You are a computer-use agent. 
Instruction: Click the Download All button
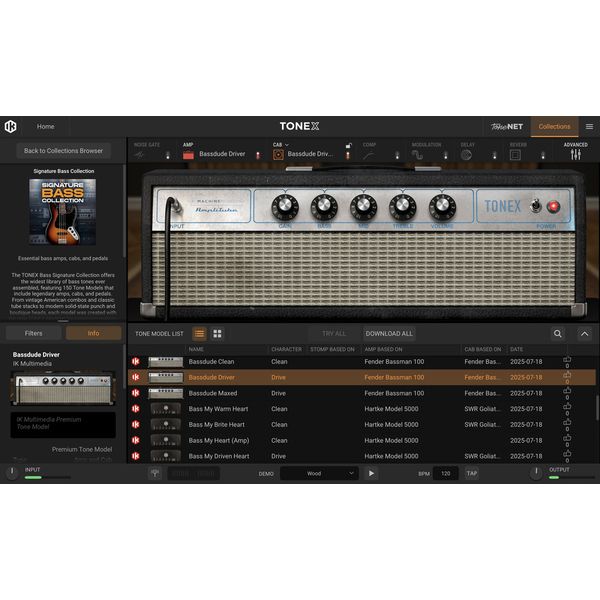[389, 333]
